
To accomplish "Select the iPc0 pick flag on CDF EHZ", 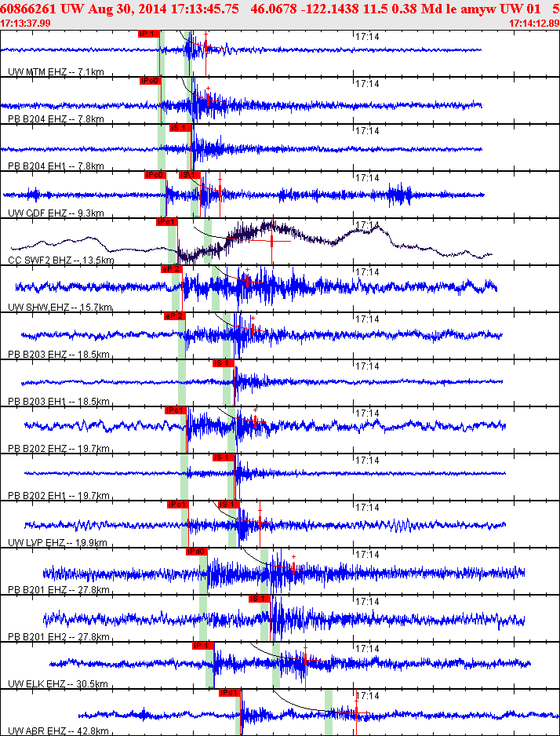I will 155,175.
